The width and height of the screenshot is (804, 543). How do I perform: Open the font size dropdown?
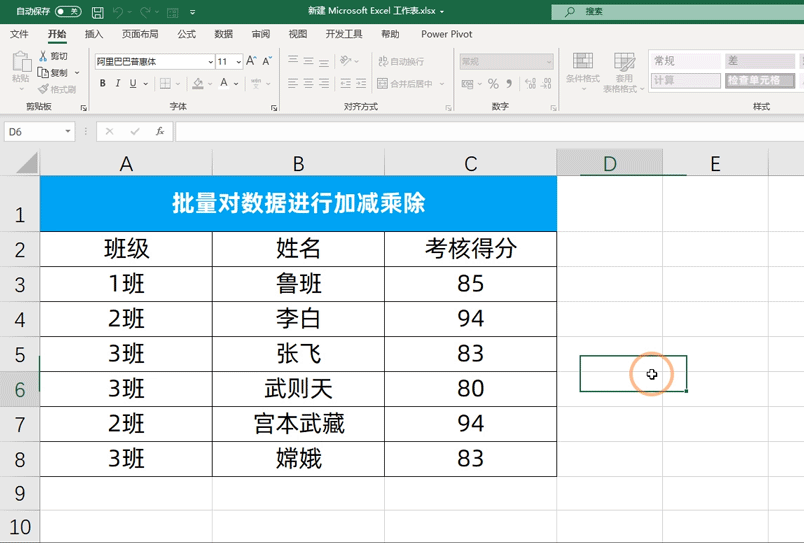coord(238,62)
